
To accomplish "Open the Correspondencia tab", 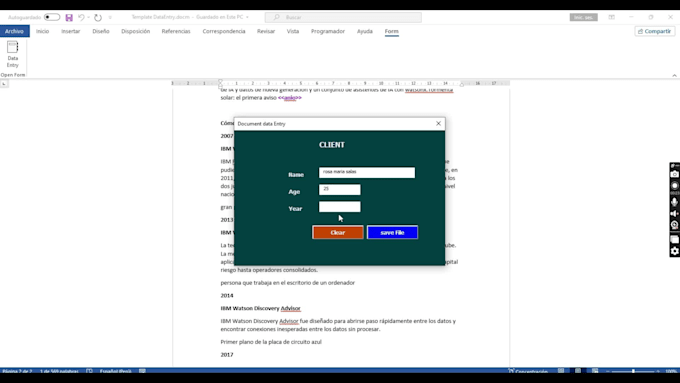I will pyautogui.click(x=224, y=31).
